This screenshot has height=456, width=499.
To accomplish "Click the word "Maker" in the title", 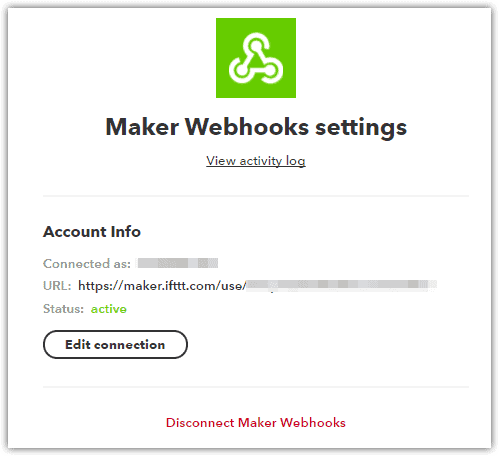I will tap(142, 127).
